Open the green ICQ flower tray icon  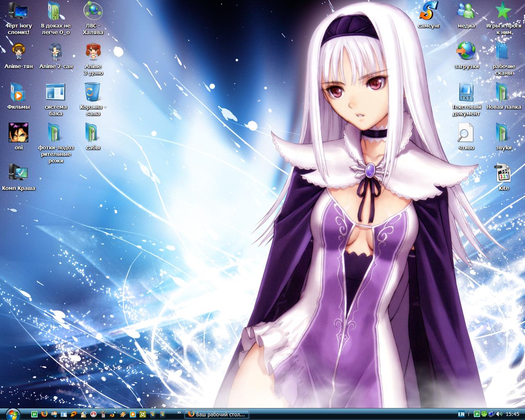[x=484, y=414]
